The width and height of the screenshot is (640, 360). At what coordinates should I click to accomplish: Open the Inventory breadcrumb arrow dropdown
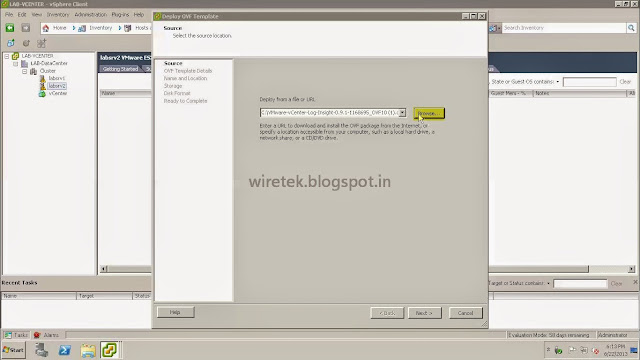[x=120, y=28]
